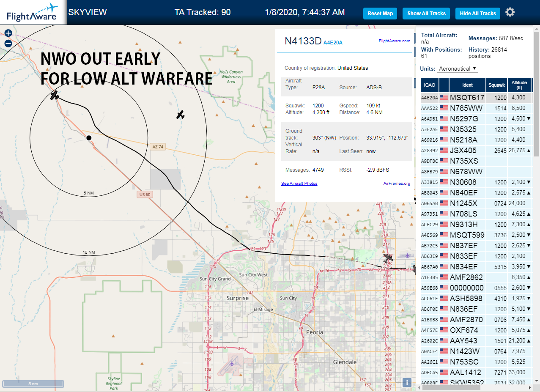Viewport: 540px width, 392px height.
Task: Click the horizontal scroll right arrow
Action: [x=530, y=388]
